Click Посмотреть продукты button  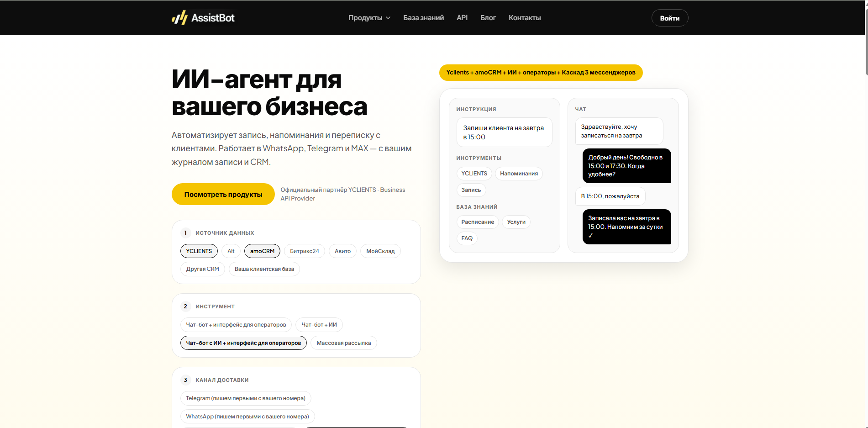pyautogui.click(x=223, y=194)
